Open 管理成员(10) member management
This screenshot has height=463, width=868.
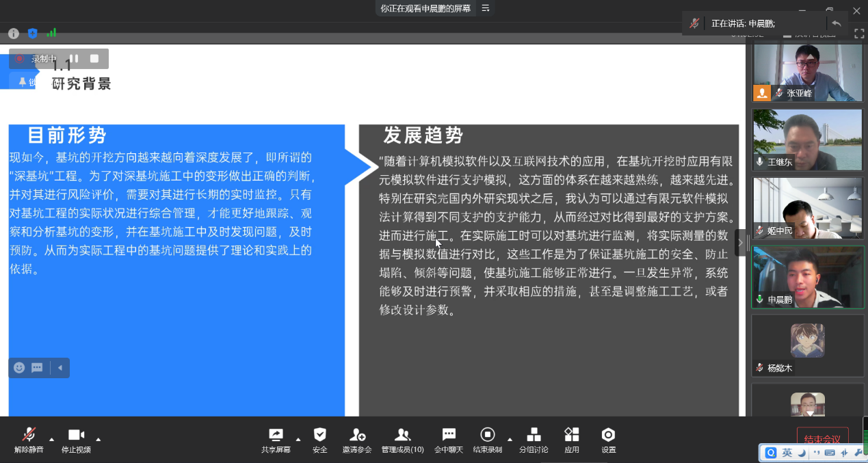[x=402, y=435]
